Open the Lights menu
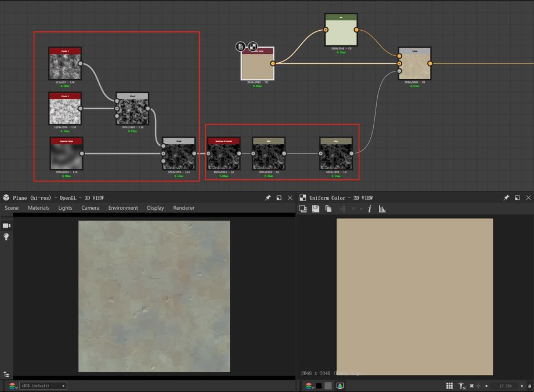This screenshot has width=534, height=392. pos(65,208)
